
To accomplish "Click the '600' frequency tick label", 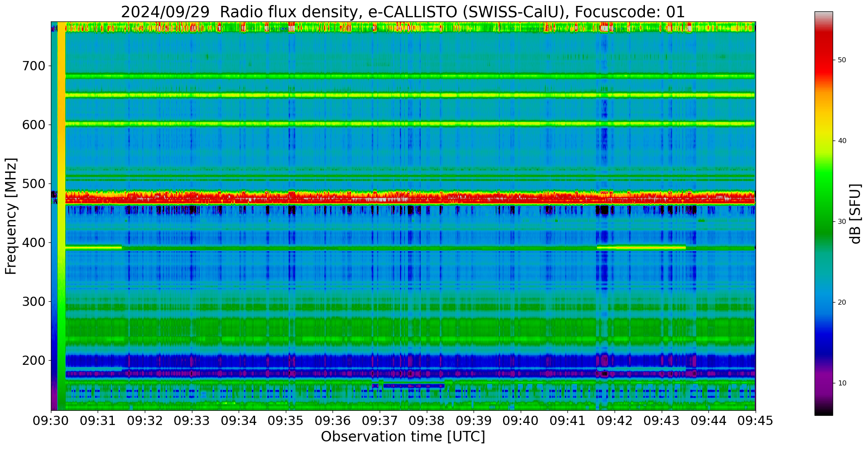I will click(33, 125).
